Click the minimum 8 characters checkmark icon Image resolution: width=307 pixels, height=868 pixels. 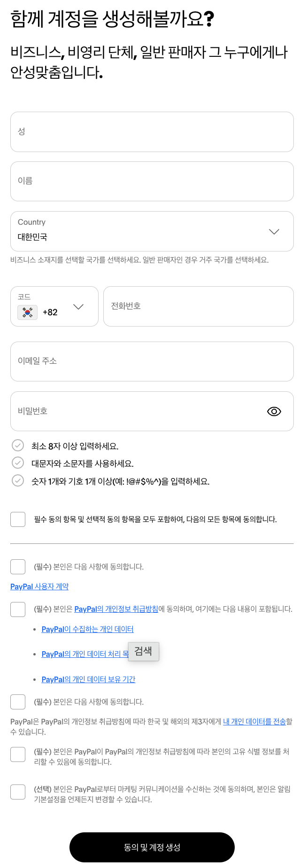tap(18, 445)
